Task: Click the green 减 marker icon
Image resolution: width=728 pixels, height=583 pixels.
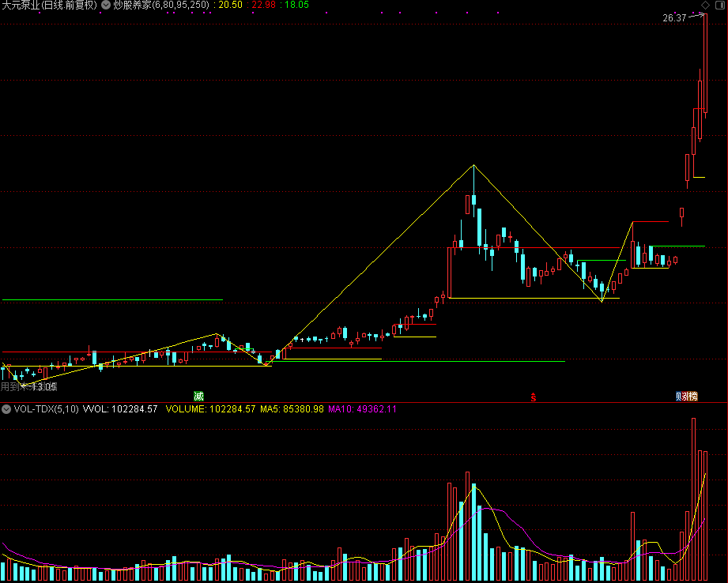Action: (x=198, y=396)
